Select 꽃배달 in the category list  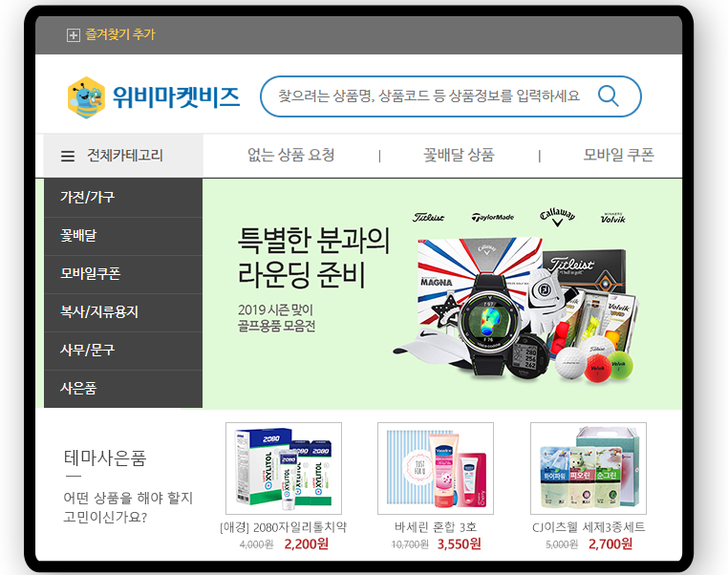point(123,236)
